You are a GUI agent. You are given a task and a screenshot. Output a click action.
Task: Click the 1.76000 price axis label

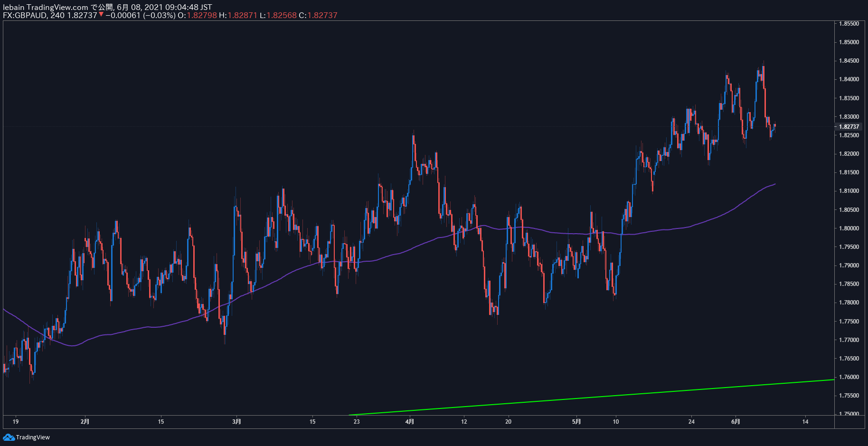[x=849, y=377]
